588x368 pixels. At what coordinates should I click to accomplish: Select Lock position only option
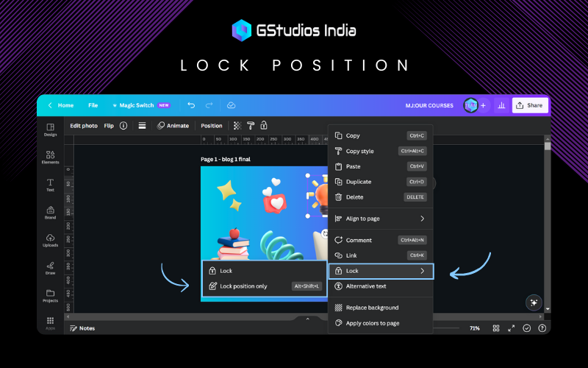click(x=265, y=286)
